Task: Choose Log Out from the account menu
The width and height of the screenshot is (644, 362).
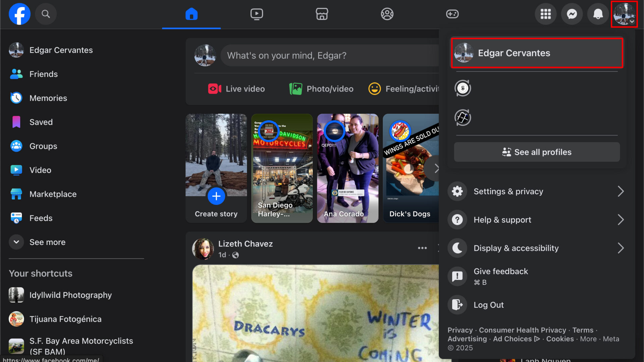Action: point(488,305)
